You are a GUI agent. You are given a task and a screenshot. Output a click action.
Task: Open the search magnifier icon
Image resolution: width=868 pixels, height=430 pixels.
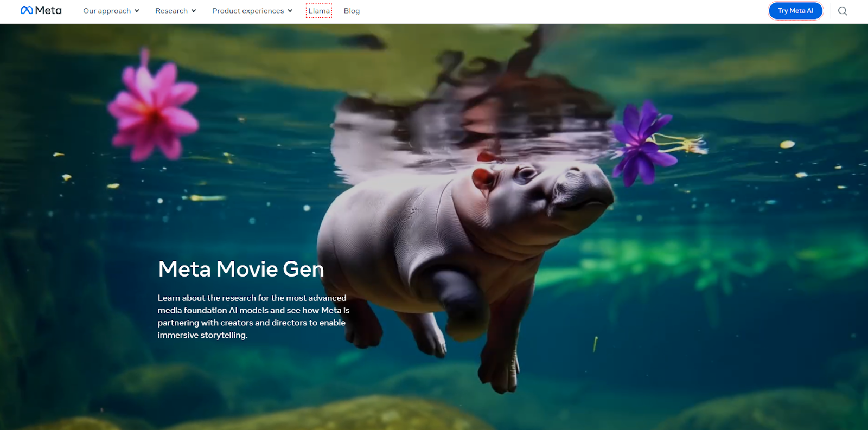point(843,11)
